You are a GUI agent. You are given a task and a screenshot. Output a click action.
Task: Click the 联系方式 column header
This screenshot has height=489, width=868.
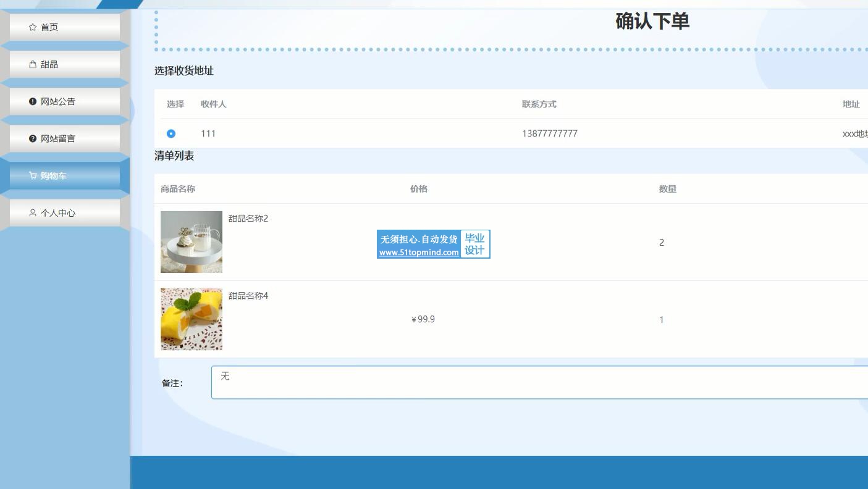pyautogui.click(x=539, y=104)
